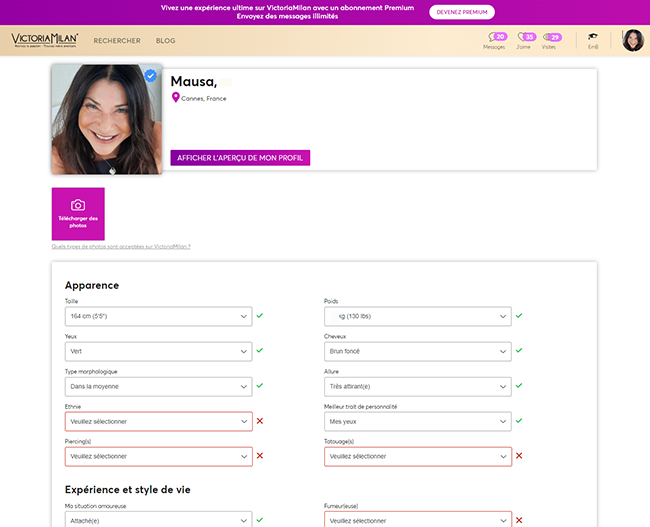Open the user avatar in the header
This screenshot has height=527, width=650.
pos(633,40)
